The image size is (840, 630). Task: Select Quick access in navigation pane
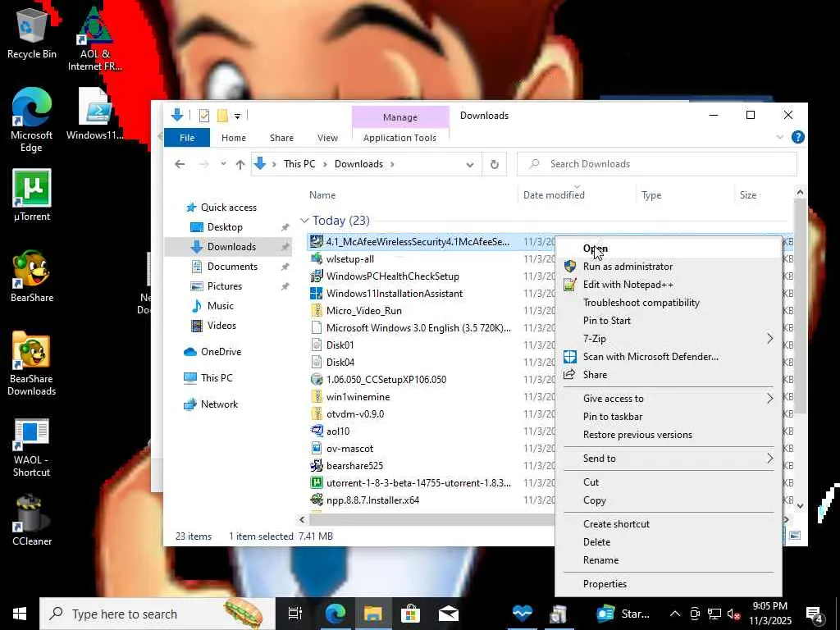click(x=221, y=208)
